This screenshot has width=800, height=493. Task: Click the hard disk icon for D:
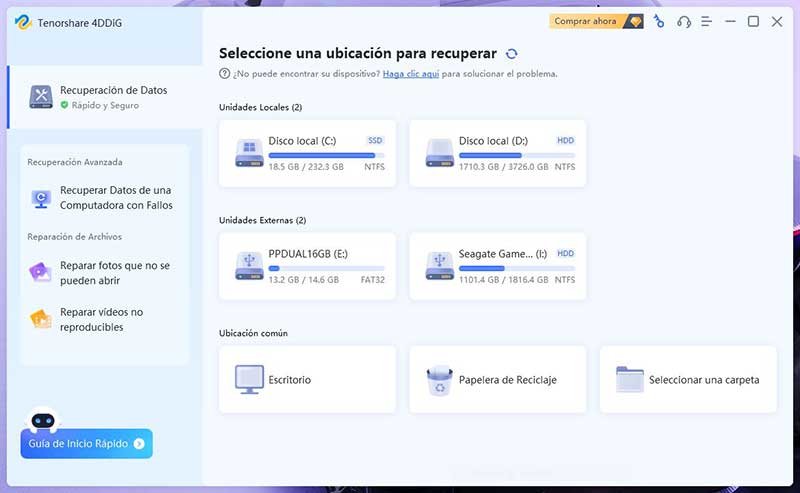[x=439, y=153]
